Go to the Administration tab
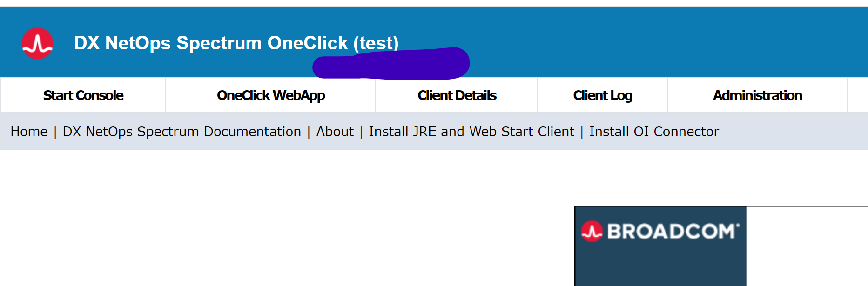868x286 pixels. [x=757, y=95]
